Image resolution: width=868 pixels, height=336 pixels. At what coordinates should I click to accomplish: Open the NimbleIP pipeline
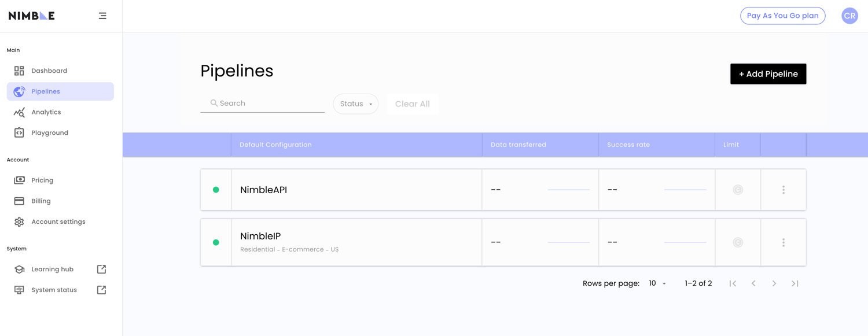[260, 236]
